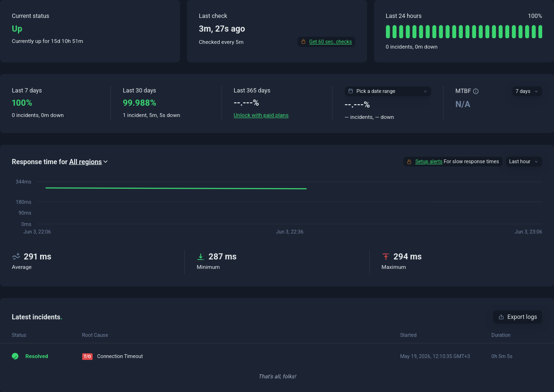Click the 294 ms maximum value
Viewport: 554px width, 392px height.
(408, 257)
